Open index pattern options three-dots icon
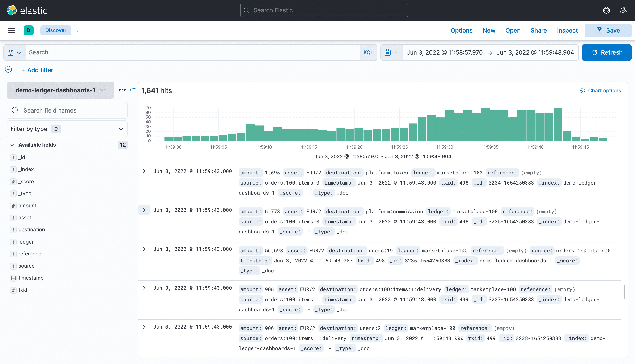The image size is (635, 364). pyautogui.click(x=122, y=90)
